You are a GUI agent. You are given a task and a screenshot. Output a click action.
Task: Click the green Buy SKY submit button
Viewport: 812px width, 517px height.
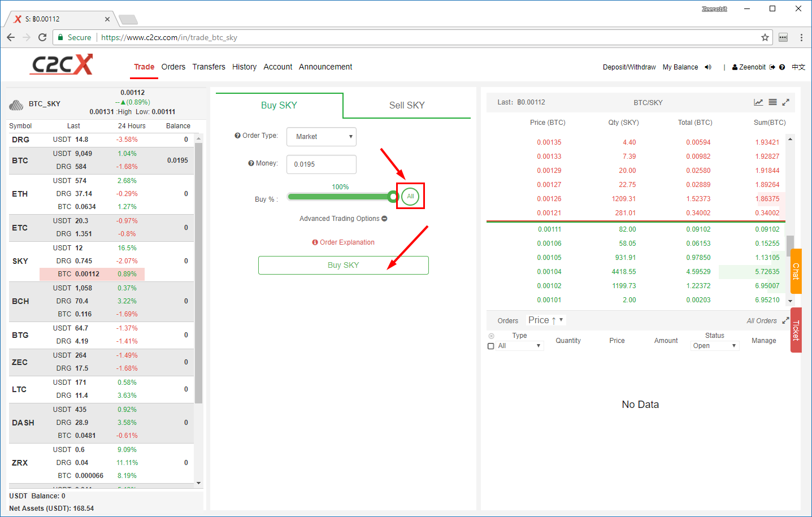[x=344, y=265]
